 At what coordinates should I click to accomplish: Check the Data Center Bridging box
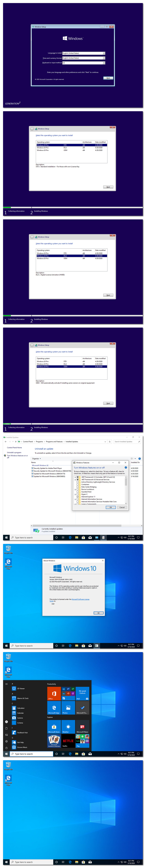point(78,487)
